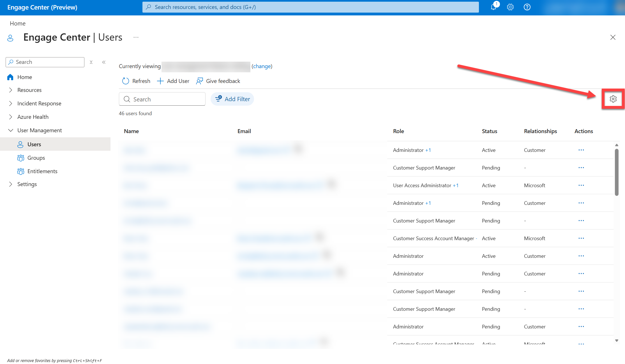
Task: Click the 'User Access Administrator' role cell
Action: click(x=422, y=186)
